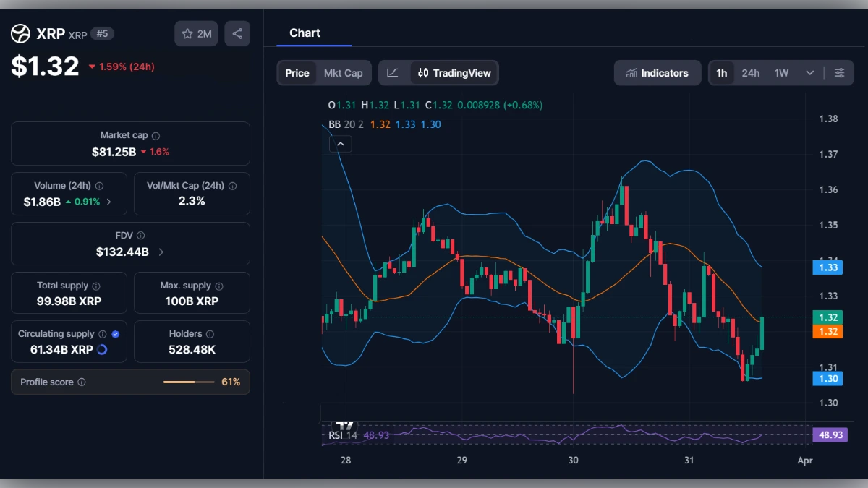This screenshot has width=868, height=488.
Task: Share XRP using the share icon
Action: (x=237, y=33)
